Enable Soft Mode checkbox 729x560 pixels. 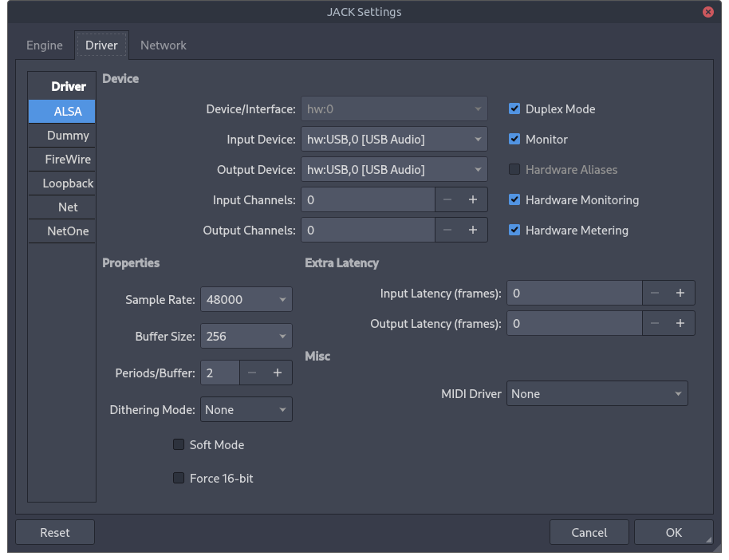click(179, 445)
